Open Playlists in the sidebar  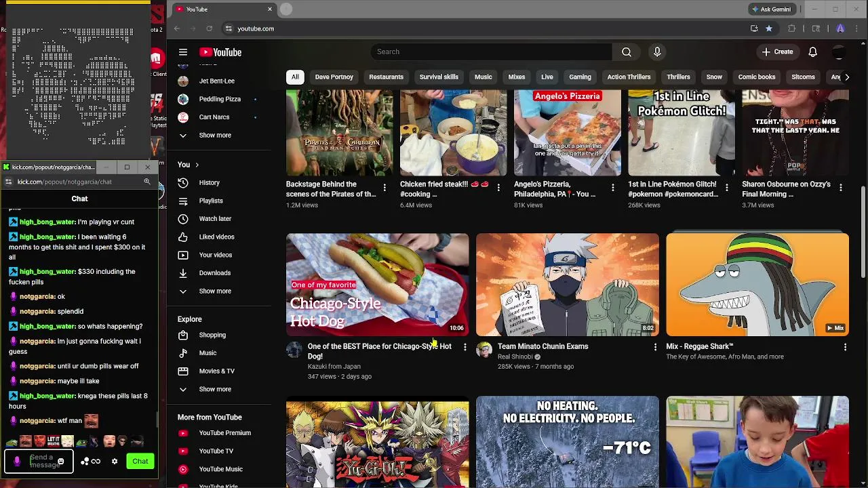tap(211, 201)
